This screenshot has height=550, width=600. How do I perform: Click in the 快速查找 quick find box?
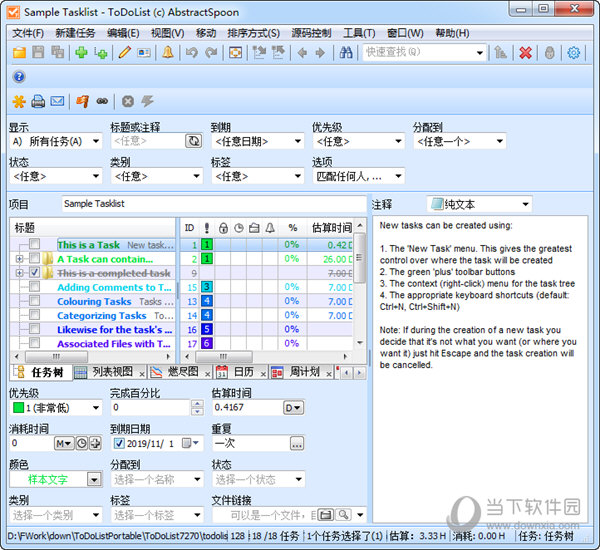(419, 52)
